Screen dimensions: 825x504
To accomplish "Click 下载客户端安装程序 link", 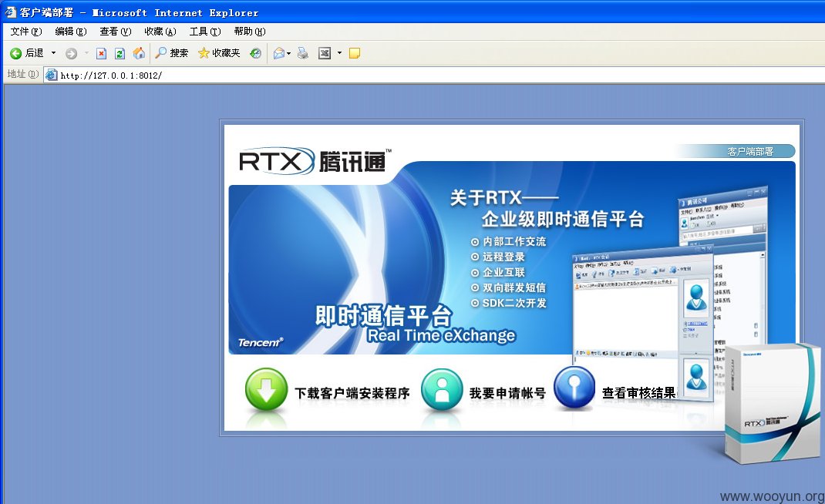I will [352, 393].
